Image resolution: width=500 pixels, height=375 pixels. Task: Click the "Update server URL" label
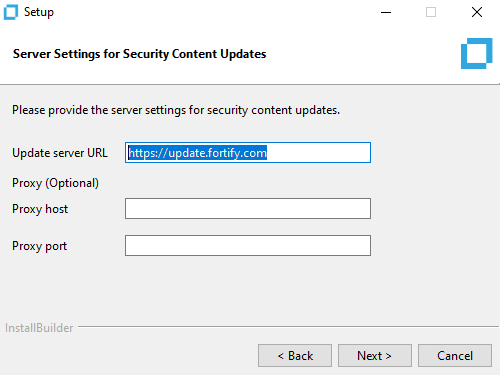tap(60, 153)
